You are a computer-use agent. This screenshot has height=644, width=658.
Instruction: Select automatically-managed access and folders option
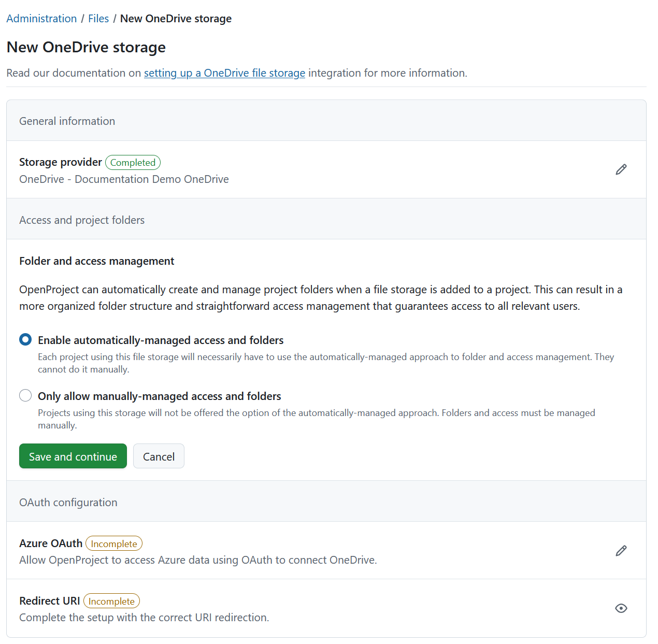25,339
